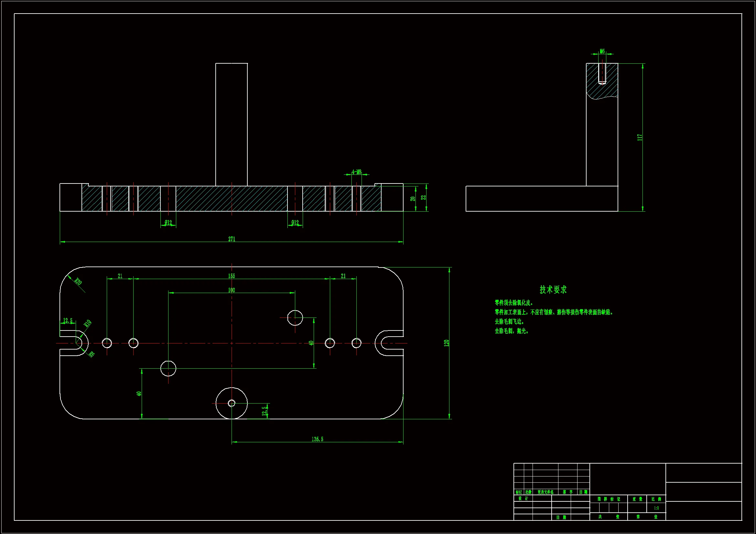This screenshot has width=756, height=534.
Task: Select the 120 height dimension text
Action: point(446,343)
